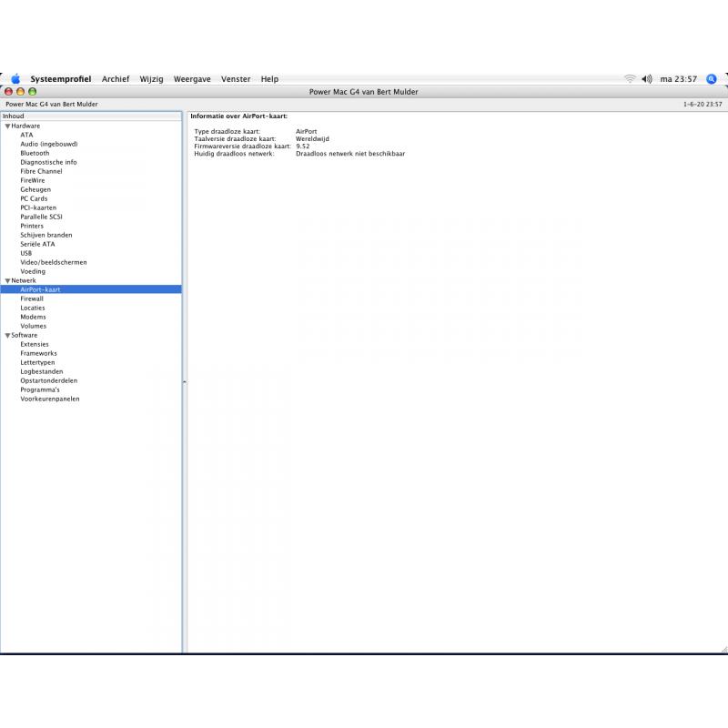
Task: Select Opstartonderdelen under Software
Action: (x=49, y=380)
